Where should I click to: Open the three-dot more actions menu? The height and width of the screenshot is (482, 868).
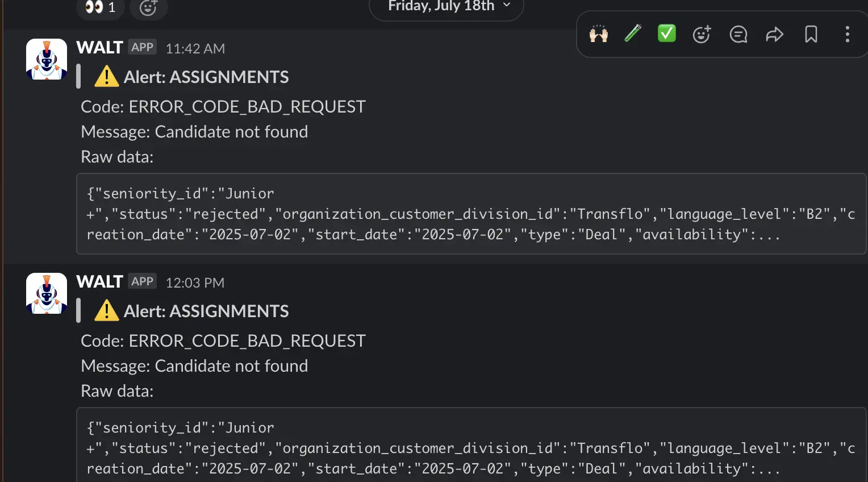pos(847,35)
